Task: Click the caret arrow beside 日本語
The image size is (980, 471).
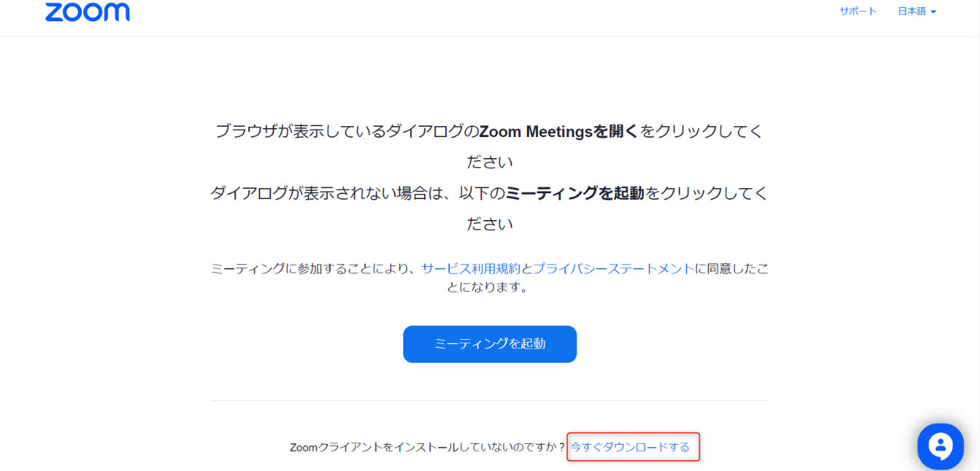Action: tap(933, 12)
